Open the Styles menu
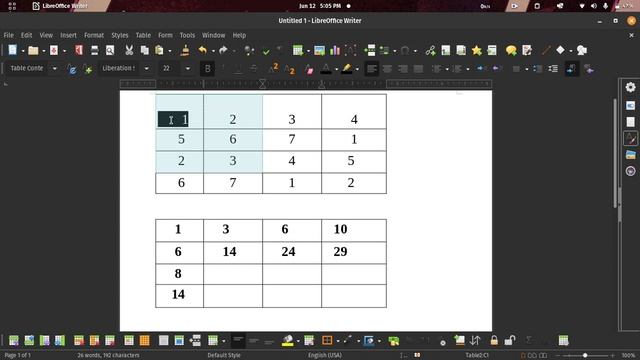The width and height of the screenshot is (640, 360). (120, 35)
